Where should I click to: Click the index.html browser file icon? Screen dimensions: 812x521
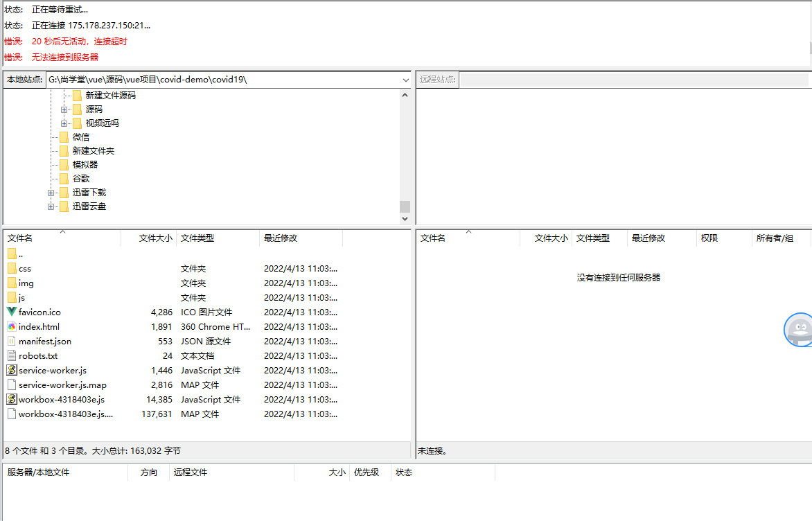[11, 326]
